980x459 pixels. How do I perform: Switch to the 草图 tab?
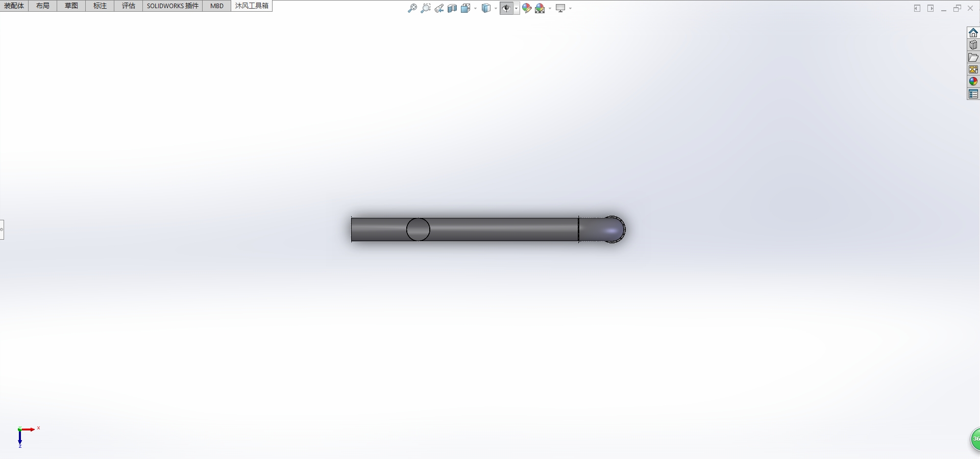71,6
